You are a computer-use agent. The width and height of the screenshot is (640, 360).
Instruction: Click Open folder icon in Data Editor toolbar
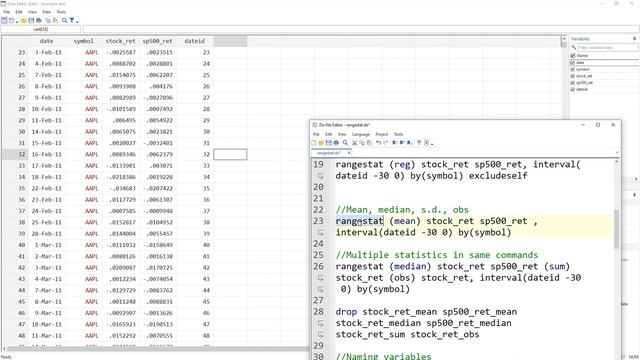pyautogui.click(x=24, y=20)
